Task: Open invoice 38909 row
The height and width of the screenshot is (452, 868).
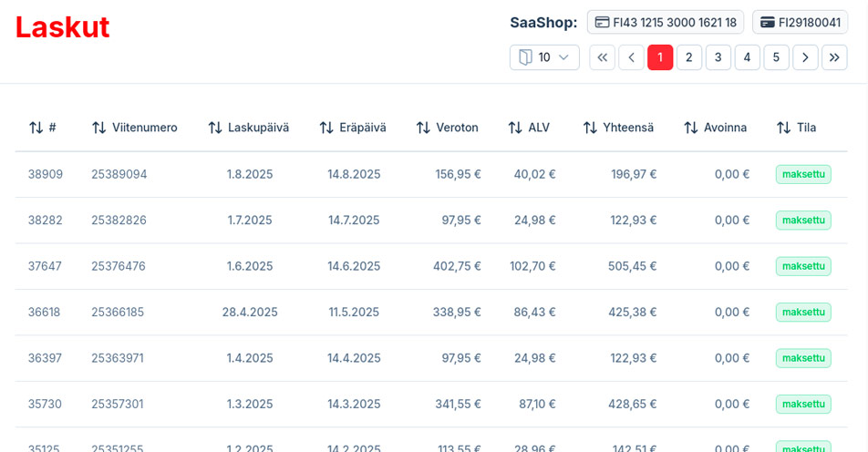Action: [46, 174]
